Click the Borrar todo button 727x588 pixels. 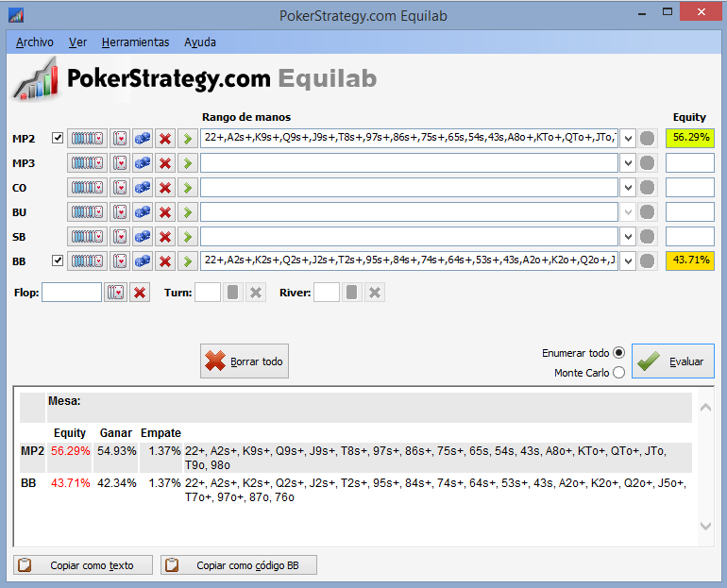tap(245, 361)
